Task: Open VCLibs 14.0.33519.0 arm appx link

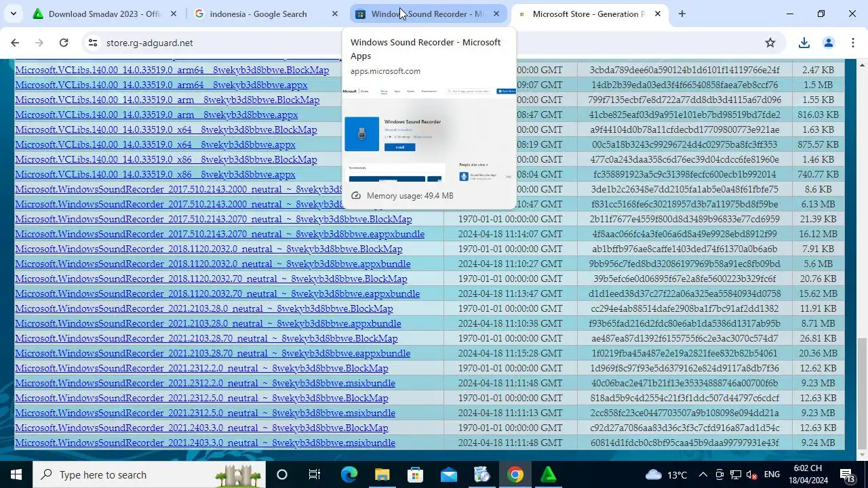Action: pyautogui.click(x=157, y=115)
